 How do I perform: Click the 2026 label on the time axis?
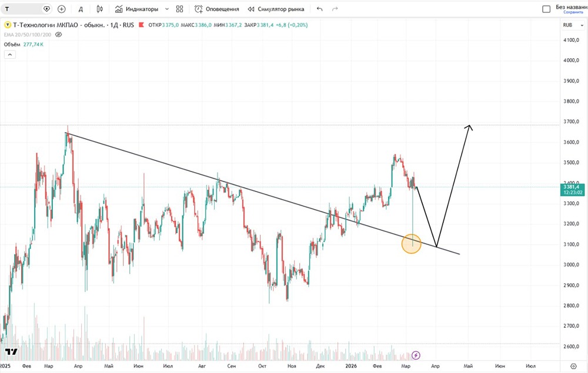click(351, 366)
